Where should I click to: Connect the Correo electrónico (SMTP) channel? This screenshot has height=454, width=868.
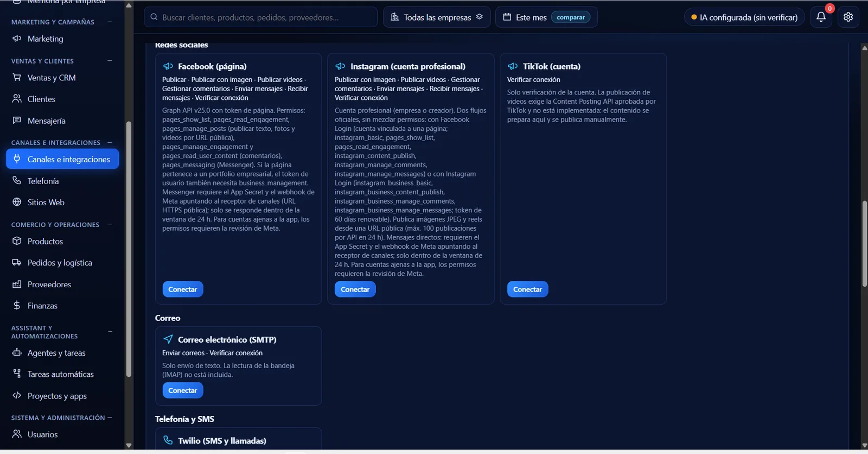[x=183, y=390]
